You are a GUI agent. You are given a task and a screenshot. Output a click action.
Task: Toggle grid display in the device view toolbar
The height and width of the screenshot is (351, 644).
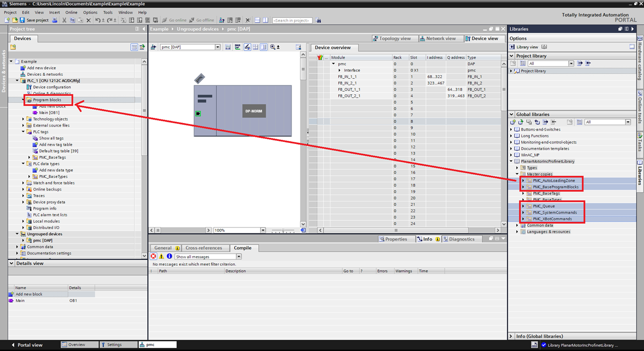[x=255, y=47]
